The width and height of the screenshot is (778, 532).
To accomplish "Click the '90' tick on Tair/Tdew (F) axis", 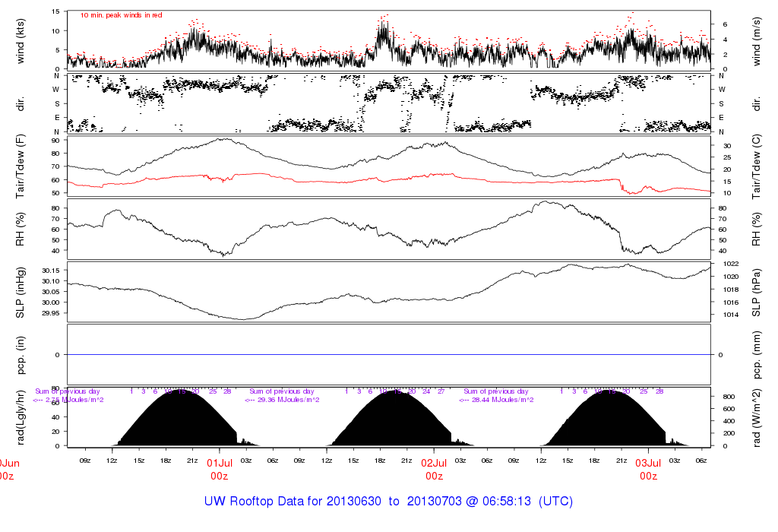I will coord(55,141).
